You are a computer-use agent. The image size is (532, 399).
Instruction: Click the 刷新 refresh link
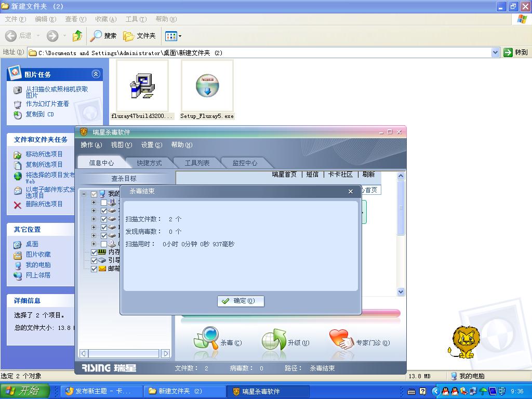[x=368, y=175]
